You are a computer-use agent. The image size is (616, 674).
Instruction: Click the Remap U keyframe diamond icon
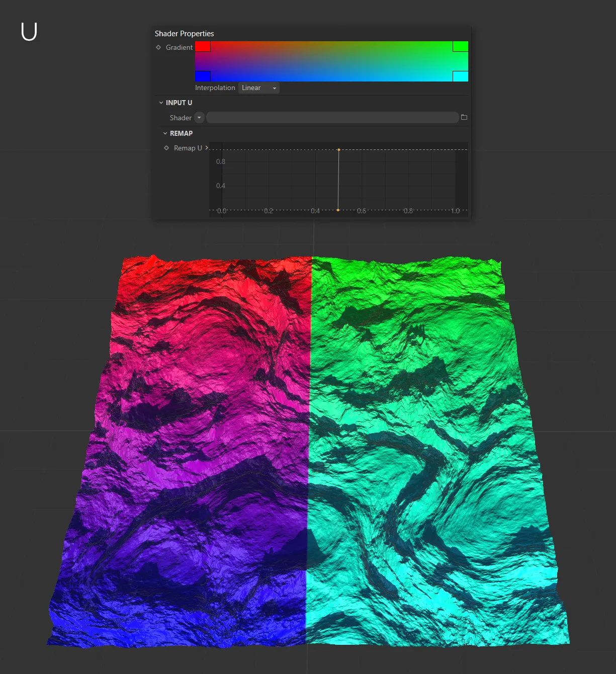(x=166, y=148)
